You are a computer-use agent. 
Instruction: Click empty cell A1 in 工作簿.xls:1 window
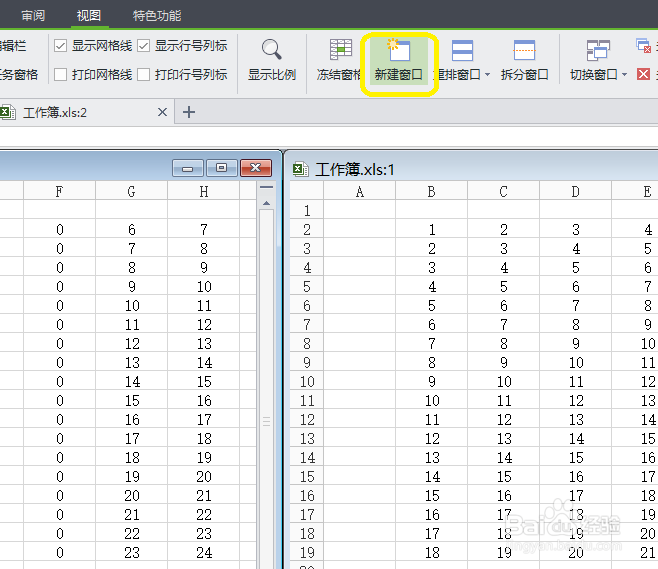point(359,210)
